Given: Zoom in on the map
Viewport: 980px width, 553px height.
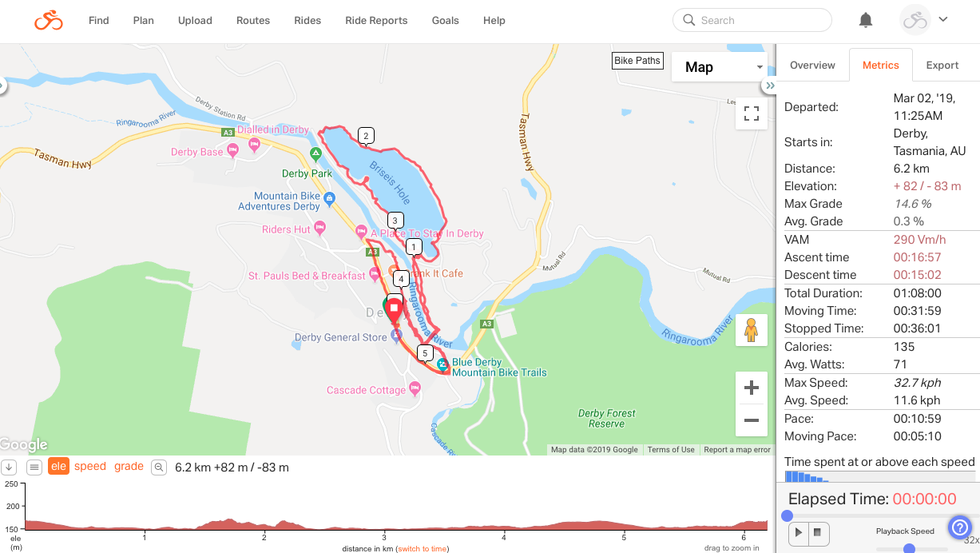Looking at the screenshot, I should coord(751,388).
